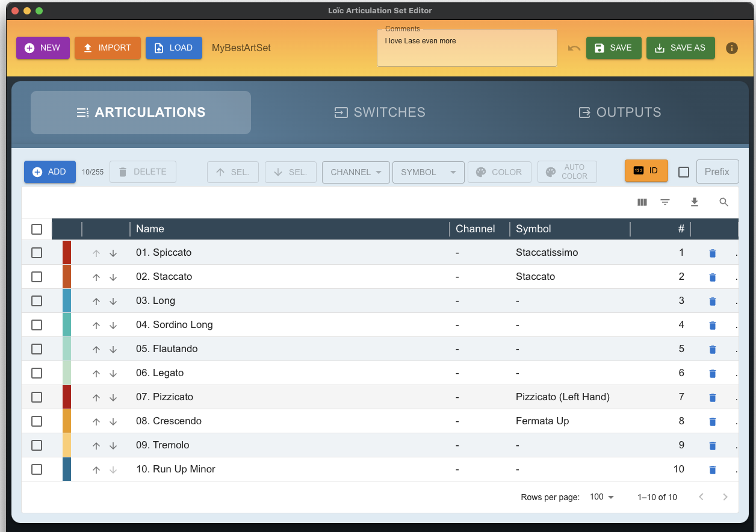The image size is (756, 532).
Task: Click the table download icon
Action: (695, 202)
